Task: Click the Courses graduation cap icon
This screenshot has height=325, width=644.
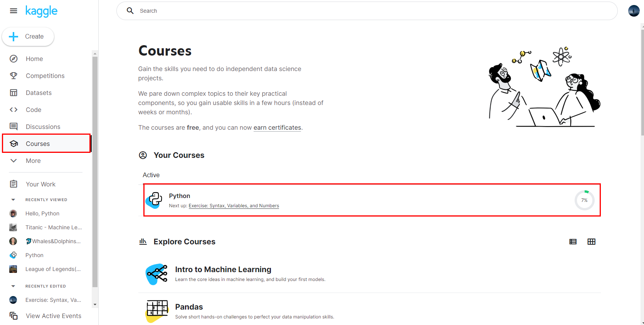Action: [14, 144]
